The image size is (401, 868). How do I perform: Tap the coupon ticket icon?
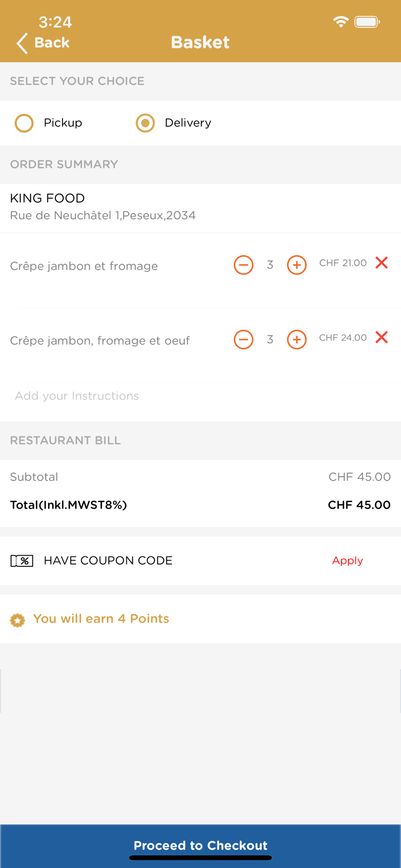tap(22, 561)
